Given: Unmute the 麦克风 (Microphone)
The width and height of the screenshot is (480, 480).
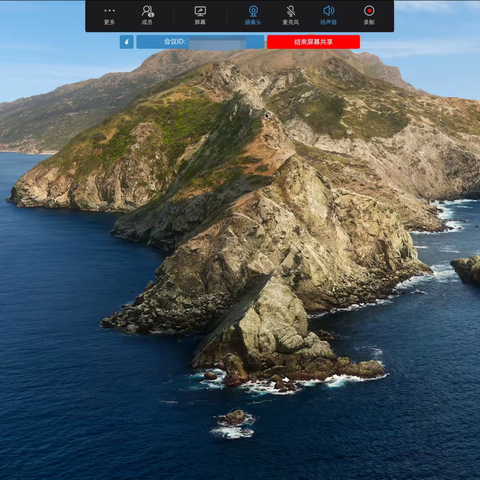Looking at the screenshot, I should [291, 16].
